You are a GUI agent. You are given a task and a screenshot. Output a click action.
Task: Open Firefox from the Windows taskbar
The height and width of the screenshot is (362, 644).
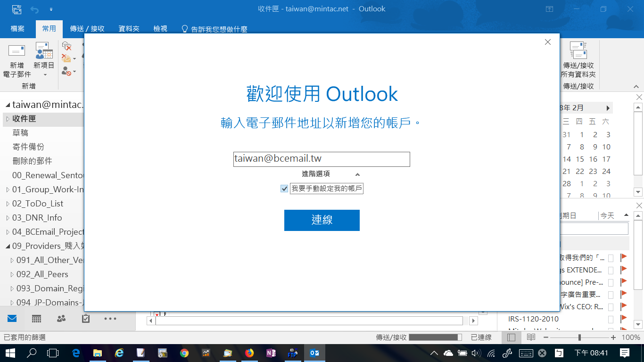tap(249, 353)
